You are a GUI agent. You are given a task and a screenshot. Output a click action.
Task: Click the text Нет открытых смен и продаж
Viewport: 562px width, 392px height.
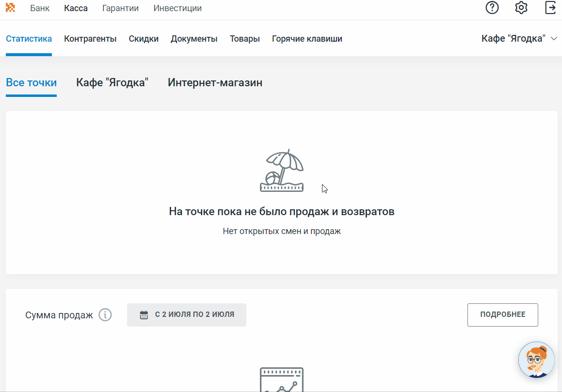(x=282, y=232)
